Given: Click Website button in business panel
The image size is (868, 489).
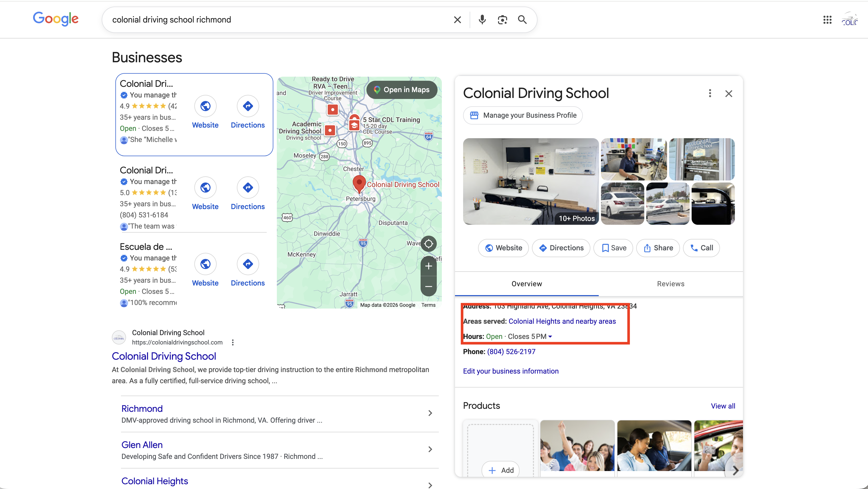Looking at the screenshot, I should (x=503, y=248).
